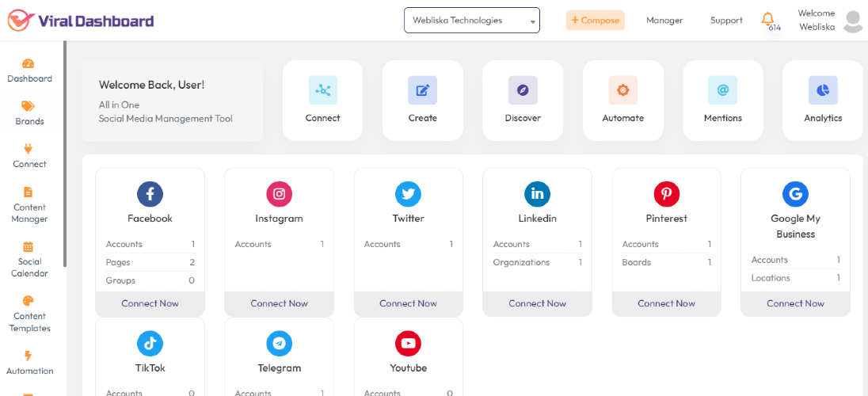Open the Support menu item
The width and height of the screenshot is (868, 396).
(x=726, y=21)
